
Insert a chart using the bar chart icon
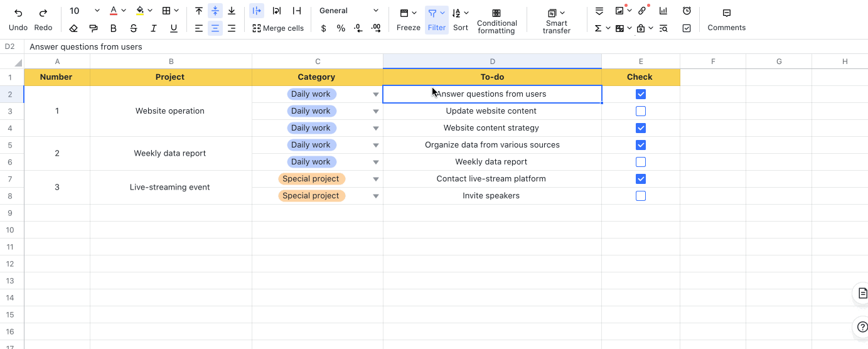(663, 11)
